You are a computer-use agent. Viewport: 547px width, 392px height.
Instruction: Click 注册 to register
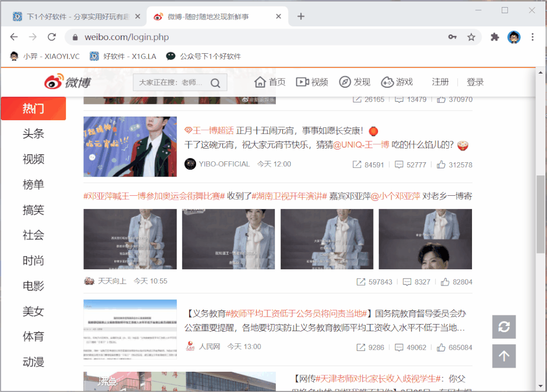(440, 82)
